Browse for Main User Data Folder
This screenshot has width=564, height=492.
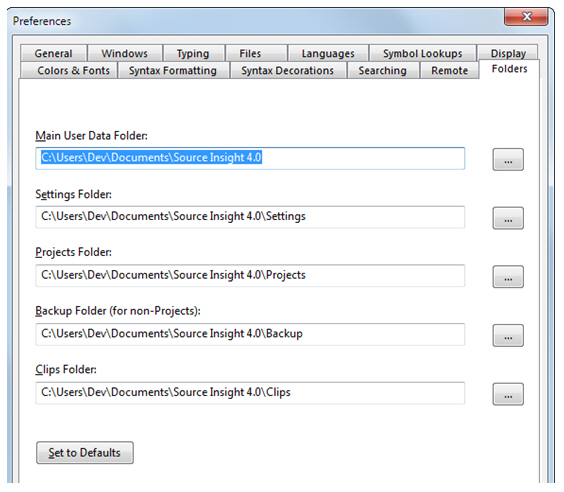(508, 159)
